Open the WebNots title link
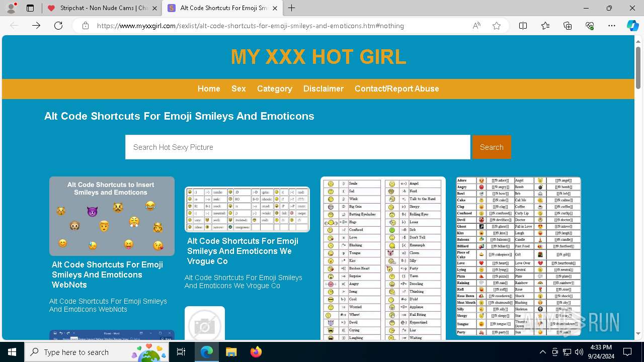The image size is (644, 362). coord(107,275)
